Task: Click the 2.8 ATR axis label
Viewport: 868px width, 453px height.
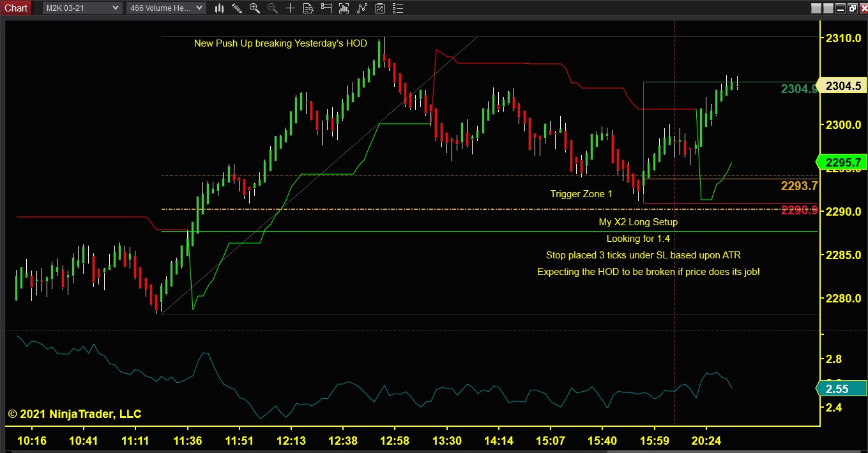Action: click(x=833, y=359)
